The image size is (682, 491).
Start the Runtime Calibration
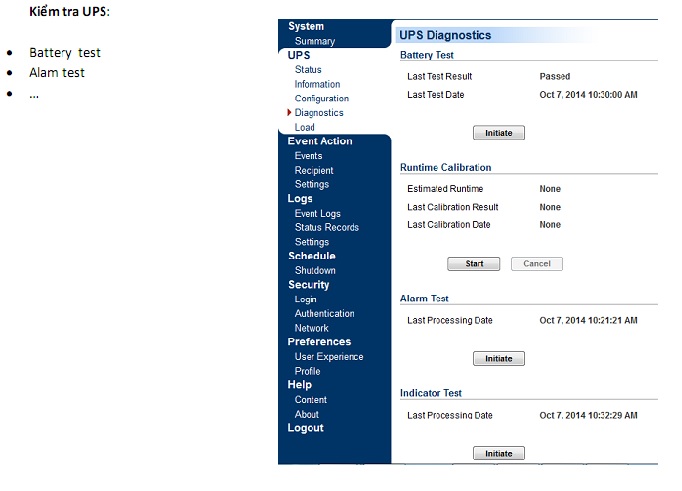coord(474,264)
